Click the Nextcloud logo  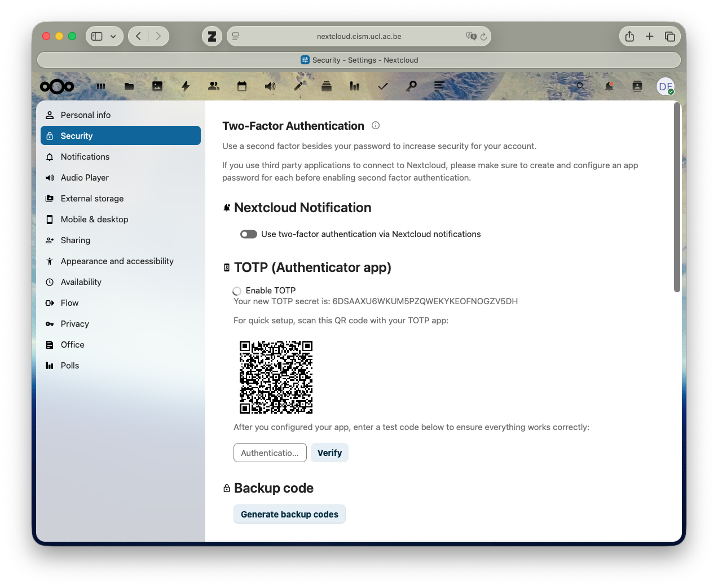point(57,86)
